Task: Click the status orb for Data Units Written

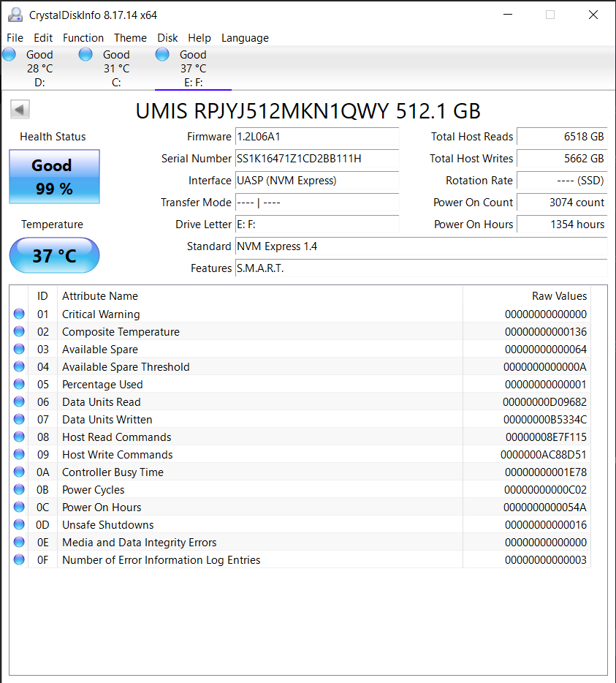Action: [x=19, y=419]
